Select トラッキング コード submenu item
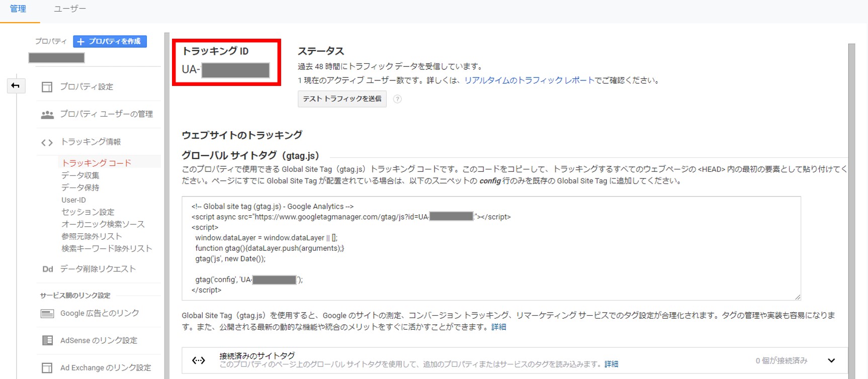The height and width of the screenshot is (379, 868). tap(96, 163)
